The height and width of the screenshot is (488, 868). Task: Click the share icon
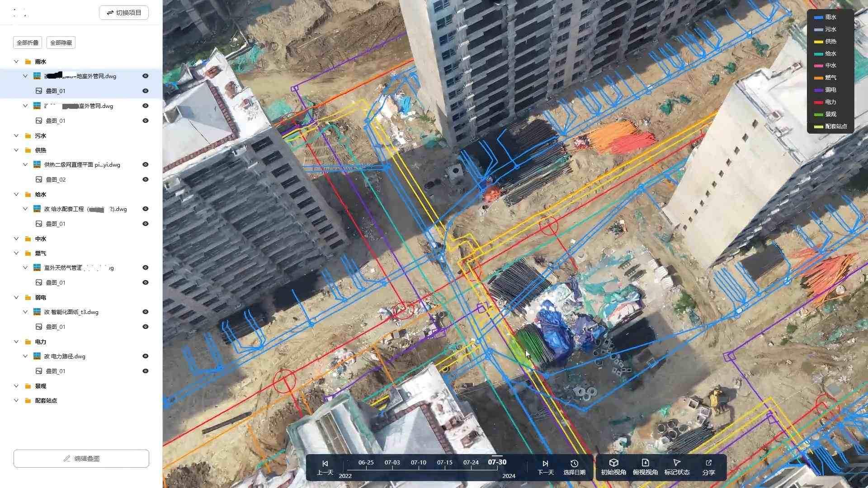pos(708,463)
